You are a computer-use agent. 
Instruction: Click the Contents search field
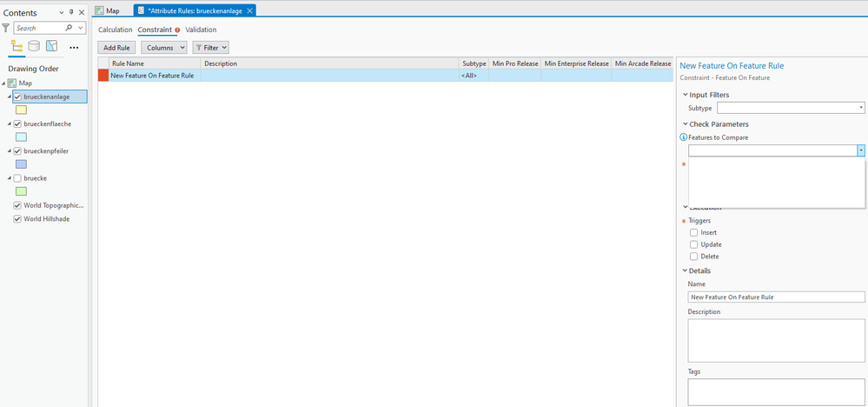point(39,28)
